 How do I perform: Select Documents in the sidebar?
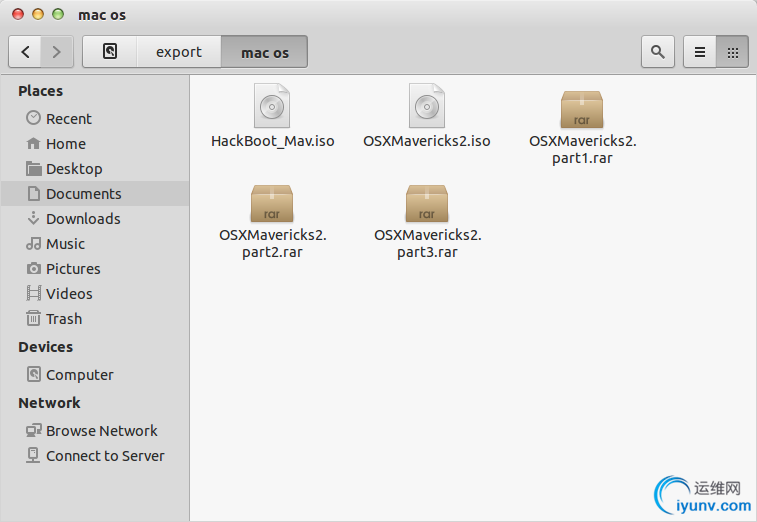[95, 194]
